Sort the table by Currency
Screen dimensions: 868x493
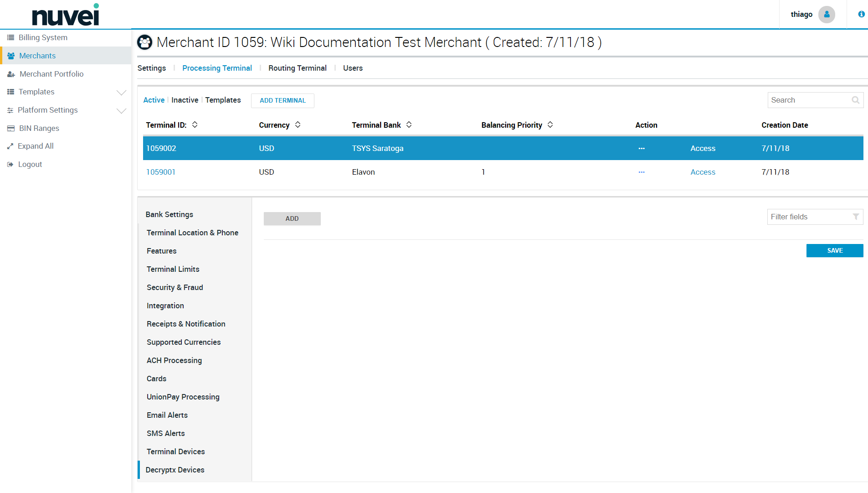coord(298,125)
